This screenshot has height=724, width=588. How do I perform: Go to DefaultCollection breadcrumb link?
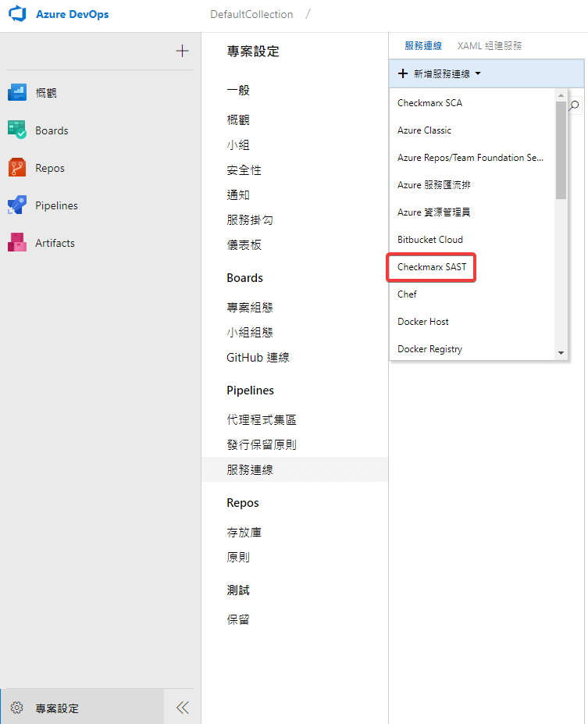(251, 15)
